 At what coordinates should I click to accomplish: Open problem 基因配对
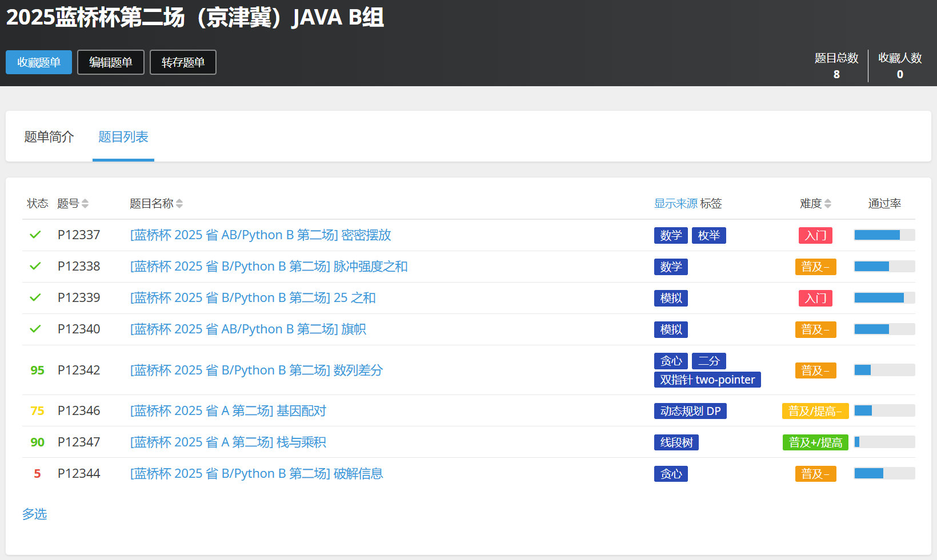[x=229, y=411]
